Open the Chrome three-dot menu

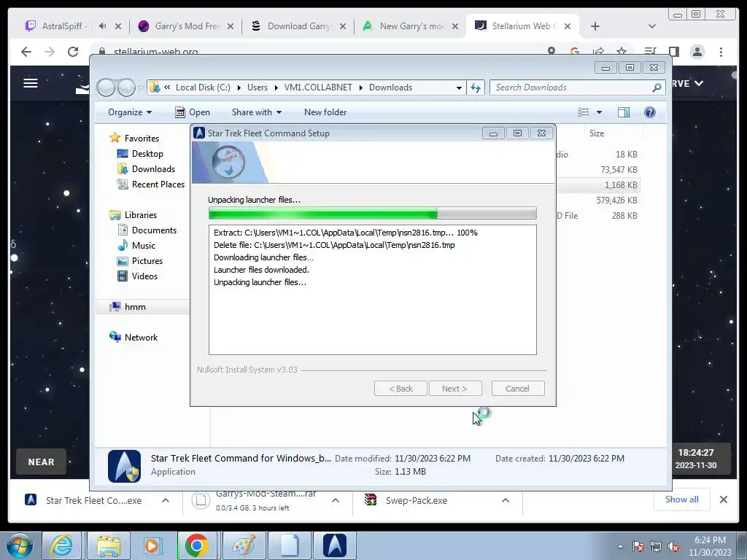click(721, 52)
